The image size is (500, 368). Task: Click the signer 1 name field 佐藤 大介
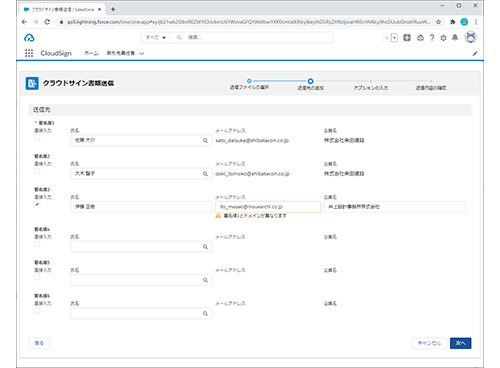(x=141, y=140)
